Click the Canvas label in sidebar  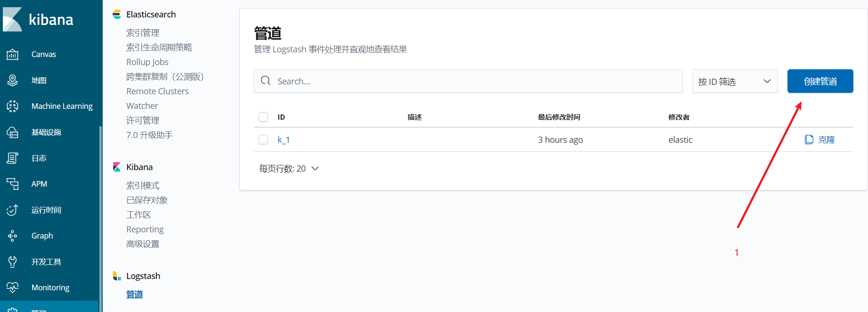(44, 54)
